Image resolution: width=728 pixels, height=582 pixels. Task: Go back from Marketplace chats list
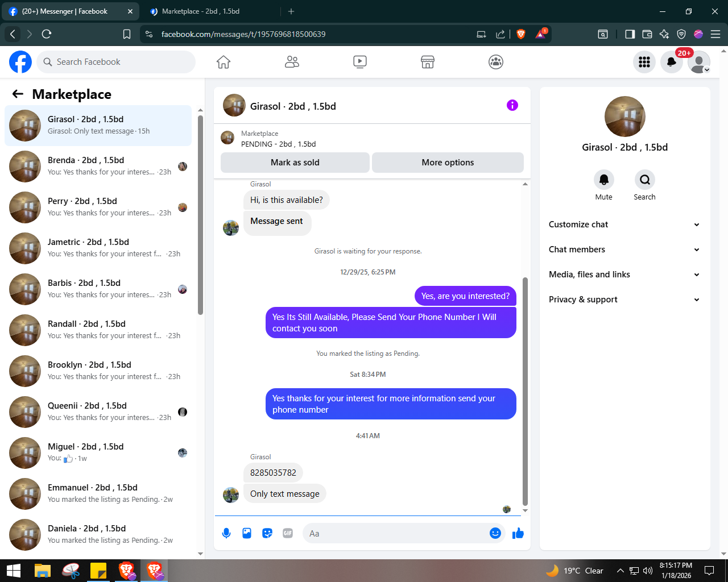[18, 94]
